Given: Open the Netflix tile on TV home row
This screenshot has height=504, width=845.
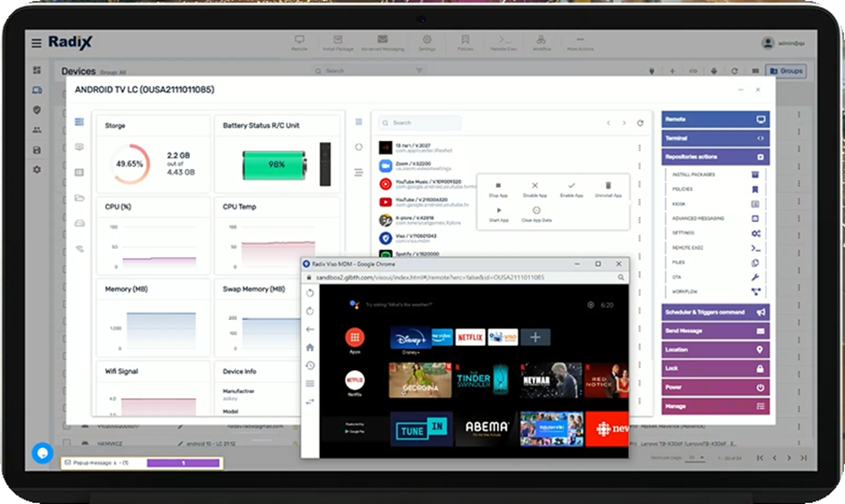Looking at the screenshot, I should [470, 337].
